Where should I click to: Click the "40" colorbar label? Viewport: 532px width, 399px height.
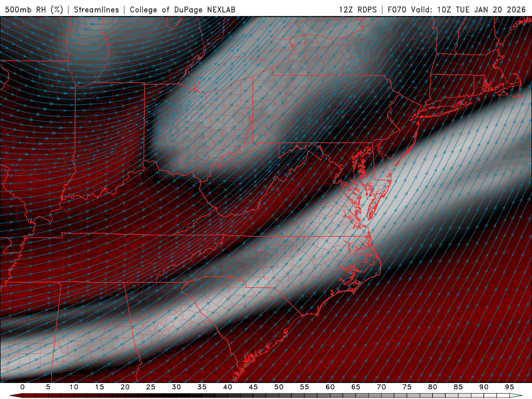tap(227, 387)
